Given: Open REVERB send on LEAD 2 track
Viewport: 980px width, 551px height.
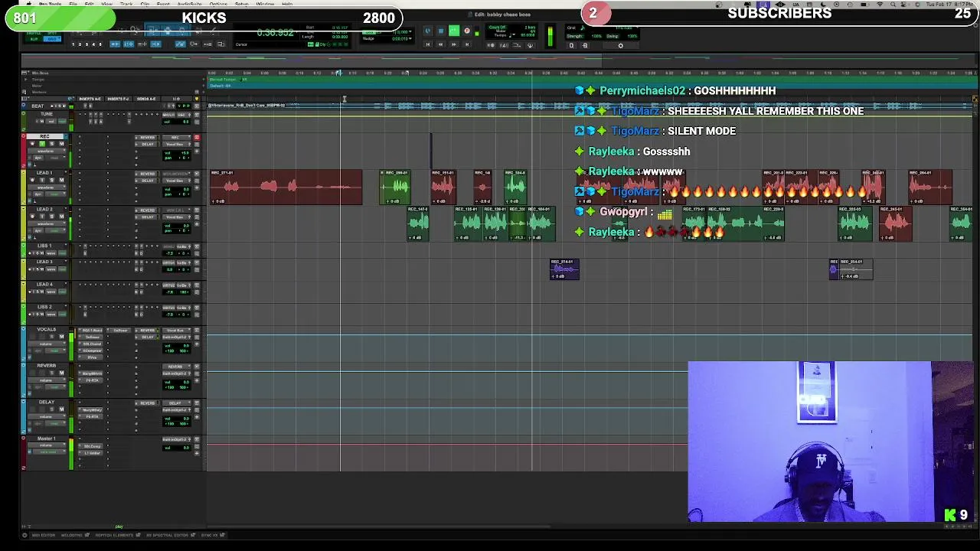Looking at the screenshot, I should click(x=147, y=210).
